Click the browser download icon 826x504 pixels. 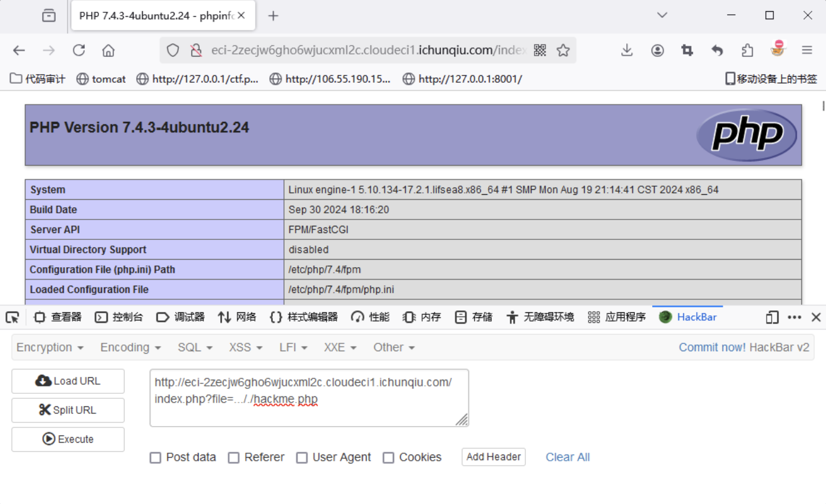pos(626,50)
